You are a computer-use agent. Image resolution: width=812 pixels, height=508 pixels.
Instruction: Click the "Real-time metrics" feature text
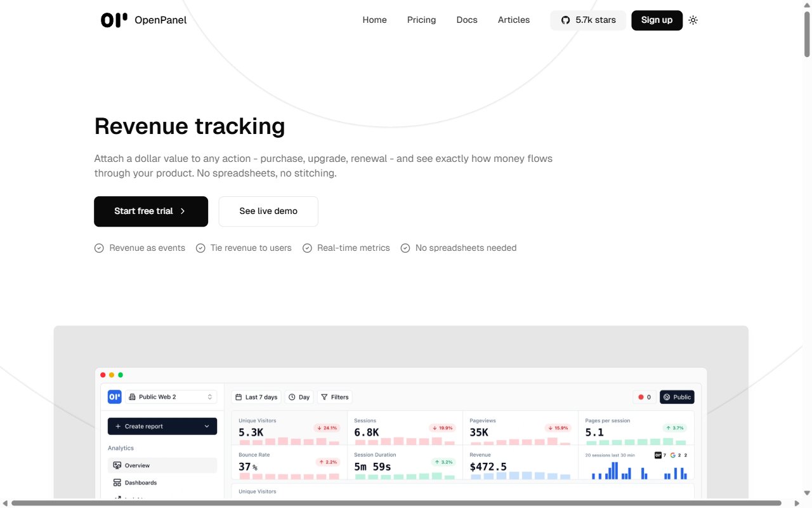pyautogui.click(x=353, y=248)
